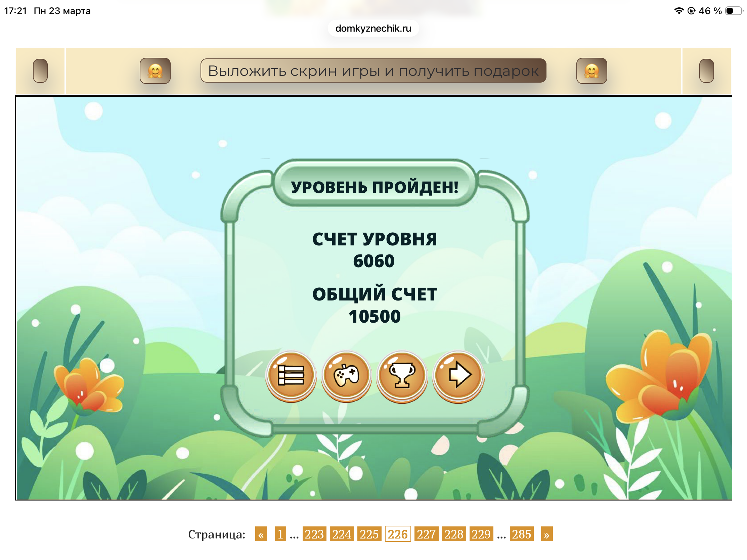This screenshot has height=560, width=747.
Task: Open page 1 in pagination
Action: point(280,534)
